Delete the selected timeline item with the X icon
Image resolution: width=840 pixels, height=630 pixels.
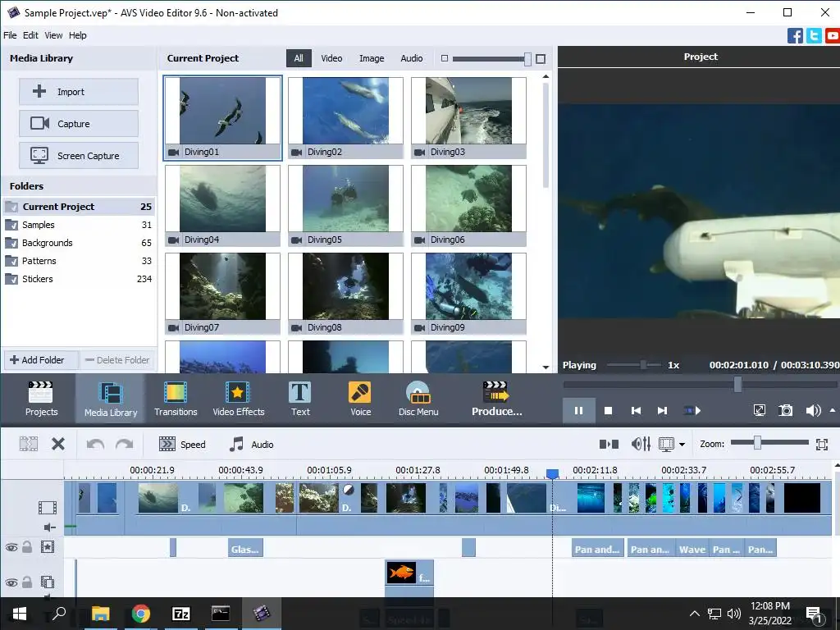pos(58,444)
